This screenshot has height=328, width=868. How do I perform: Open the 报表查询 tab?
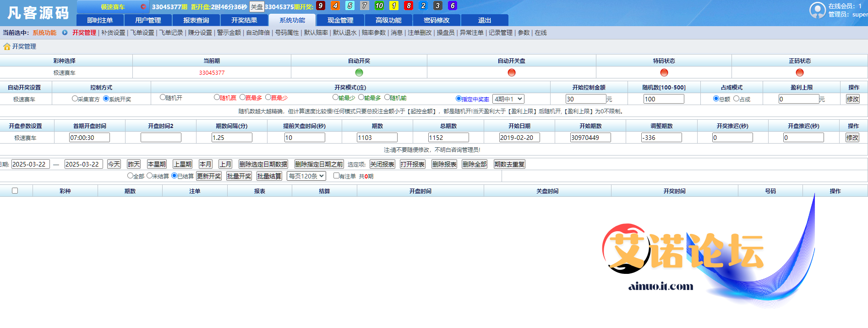point(196,20)
